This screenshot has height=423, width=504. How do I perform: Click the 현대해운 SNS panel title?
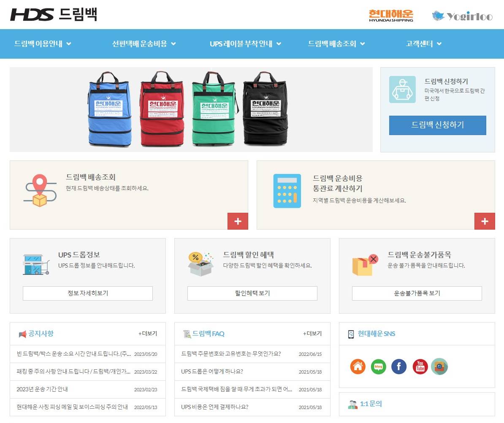(x=377, y=334)
